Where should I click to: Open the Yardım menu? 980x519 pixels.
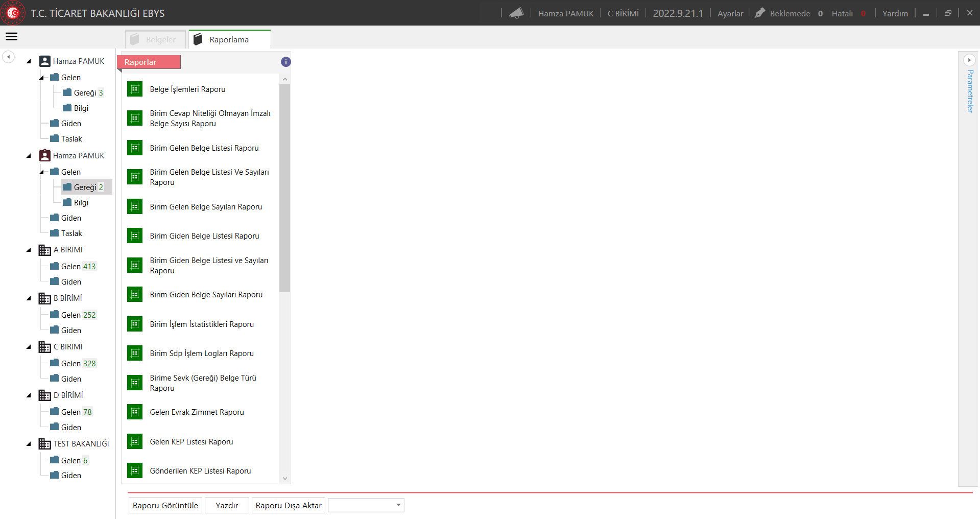[895, 13]
